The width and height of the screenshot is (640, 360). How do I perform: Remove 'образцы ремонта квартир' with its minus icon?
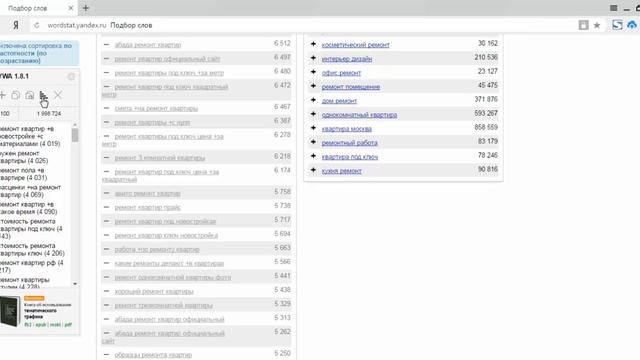[107, 354]
